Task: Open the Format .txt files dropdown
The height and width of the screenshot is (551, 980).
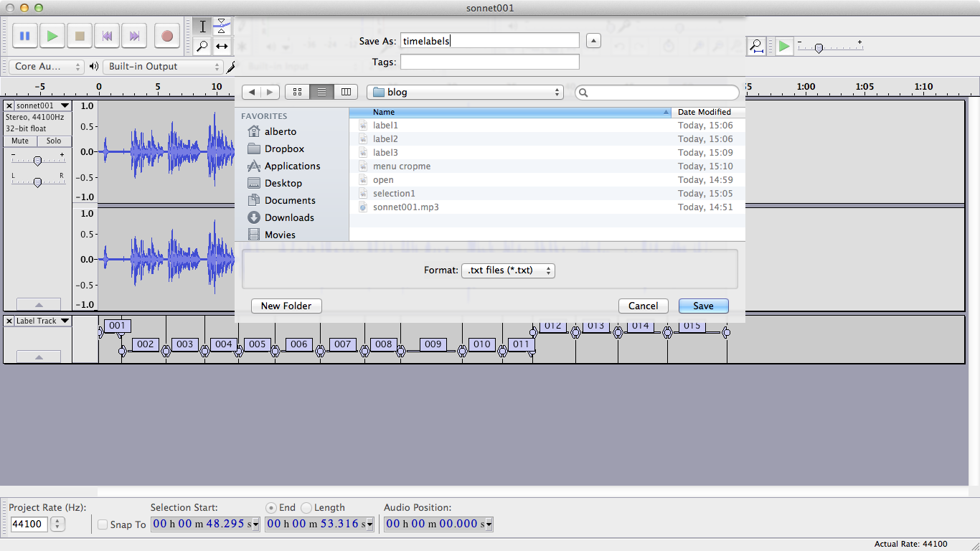Action: pos(508,270)
